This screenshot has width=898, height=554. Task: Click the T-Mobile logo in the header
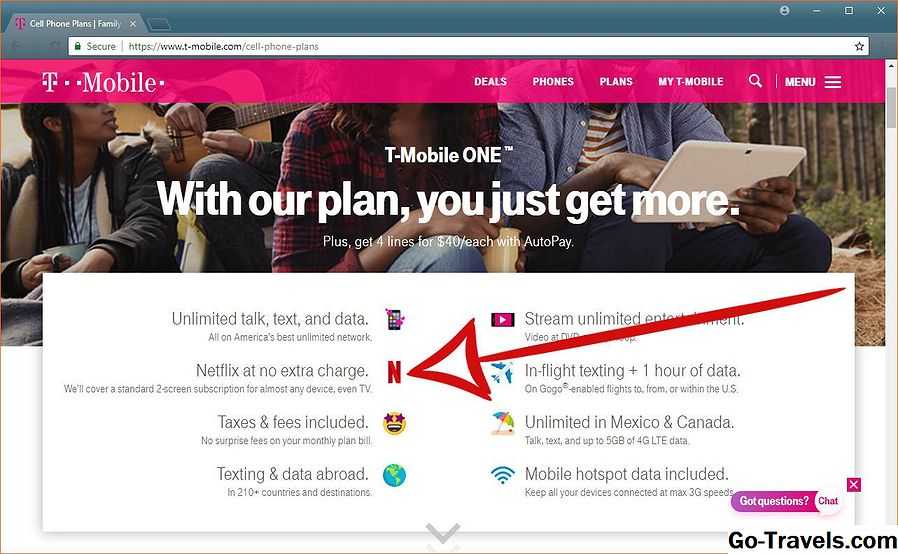103,82
